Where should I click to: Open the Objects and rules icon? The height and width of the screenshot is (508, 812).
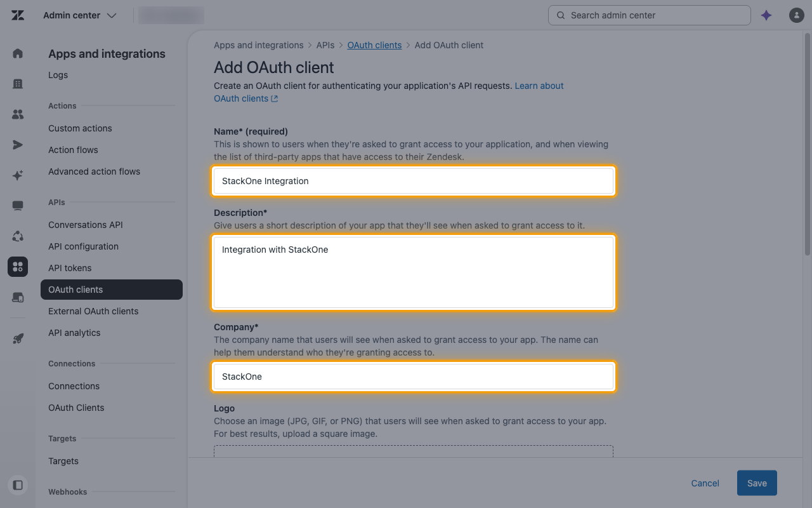[18, 236]
